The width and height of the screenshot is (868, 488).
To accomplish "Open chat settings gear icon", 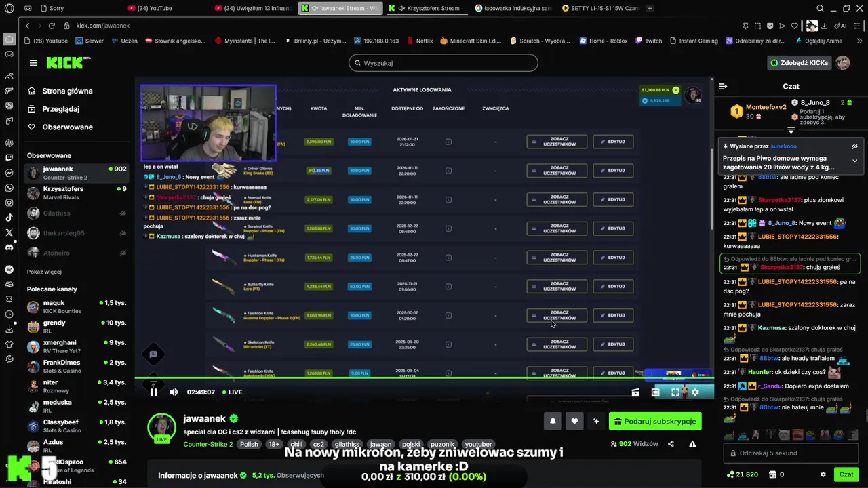I will pyautogui.click(x=823, y=474).
